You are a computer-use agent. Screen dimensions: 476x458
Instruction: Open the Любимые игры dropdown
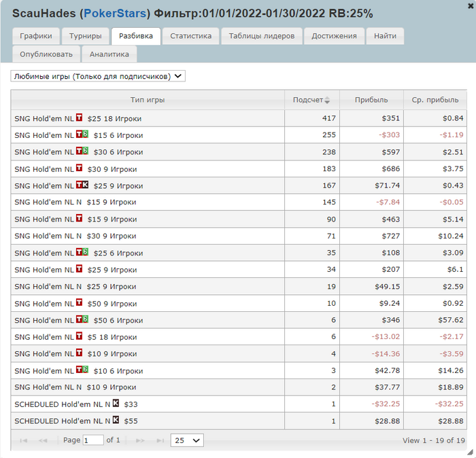point(98,76)
